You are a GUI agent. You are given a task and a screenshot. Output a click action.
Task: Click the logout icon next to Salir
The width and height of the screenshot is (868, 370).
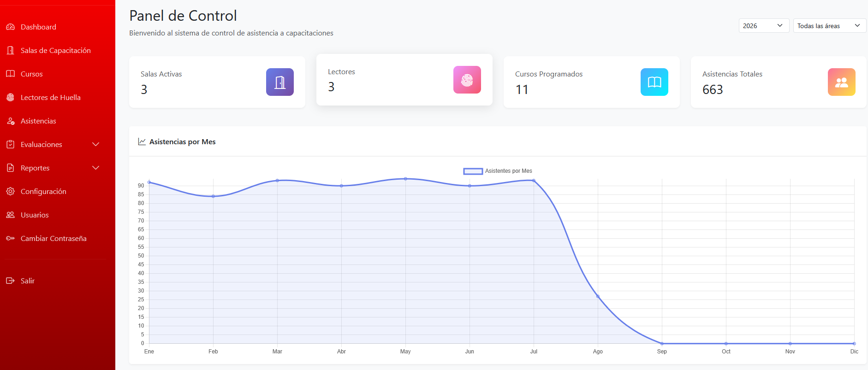coord(10,281)
